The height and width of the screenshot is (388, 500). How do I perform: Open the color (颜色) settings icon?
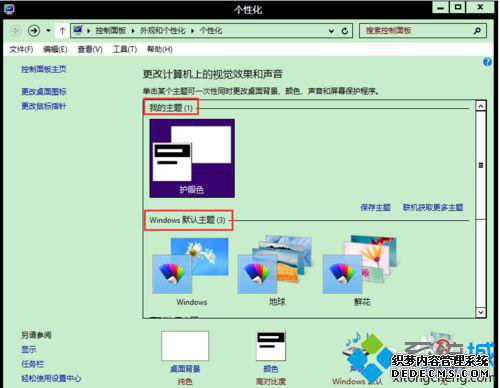270,346
